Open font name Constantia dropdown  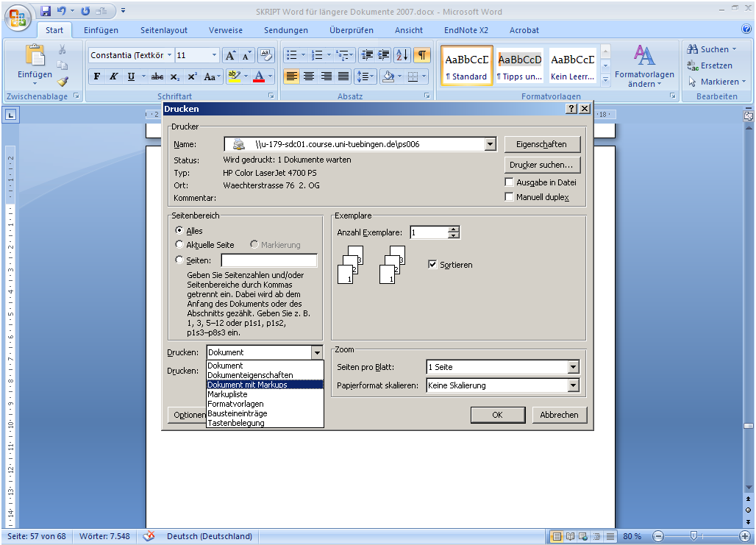[x=169, y=55]
